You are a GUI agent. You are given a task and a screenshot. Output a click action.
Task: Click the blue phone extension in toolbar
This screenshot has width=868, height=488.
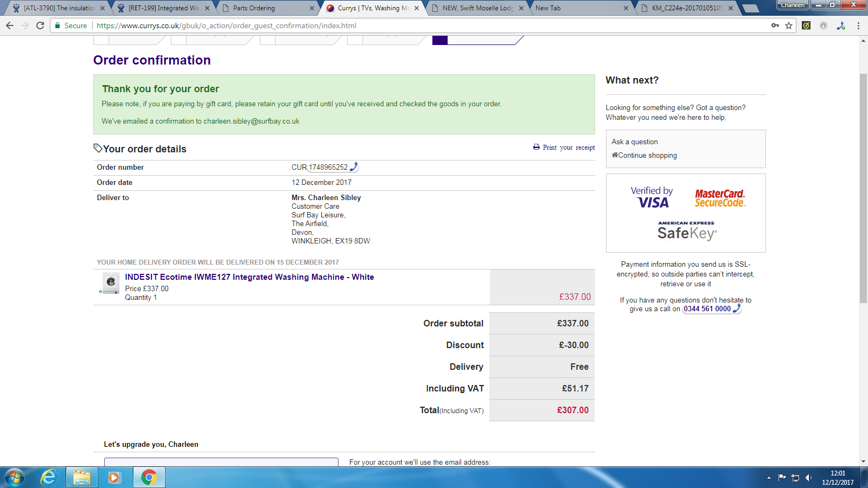pos(841,25)
